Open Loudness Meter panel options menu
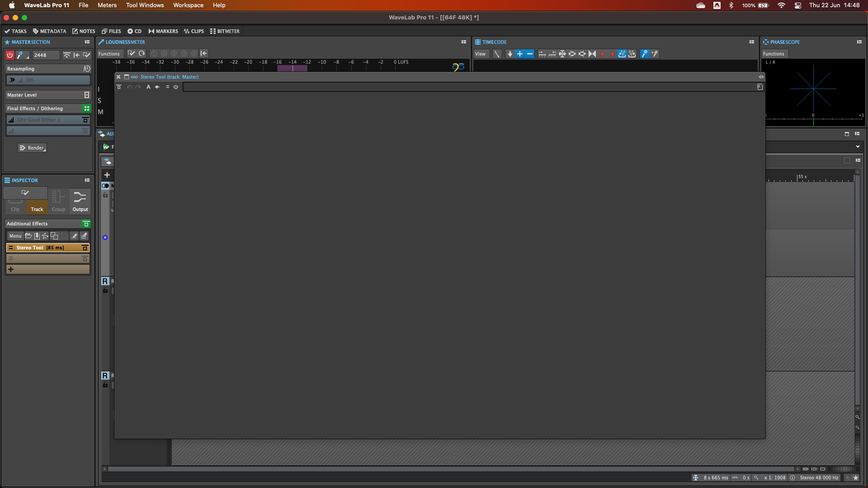868x488 pixels. pos(463,42)
